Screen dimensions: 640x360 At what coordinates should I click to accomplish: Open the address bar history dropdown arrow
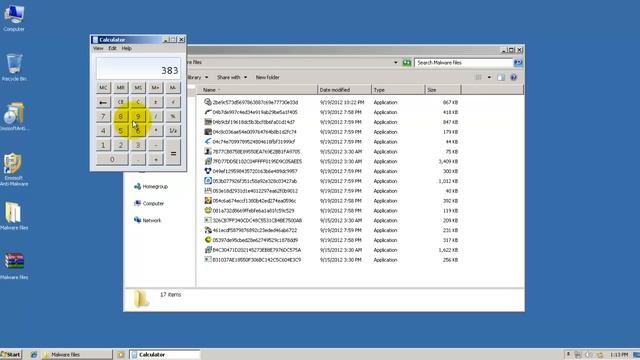click(396, 62)
